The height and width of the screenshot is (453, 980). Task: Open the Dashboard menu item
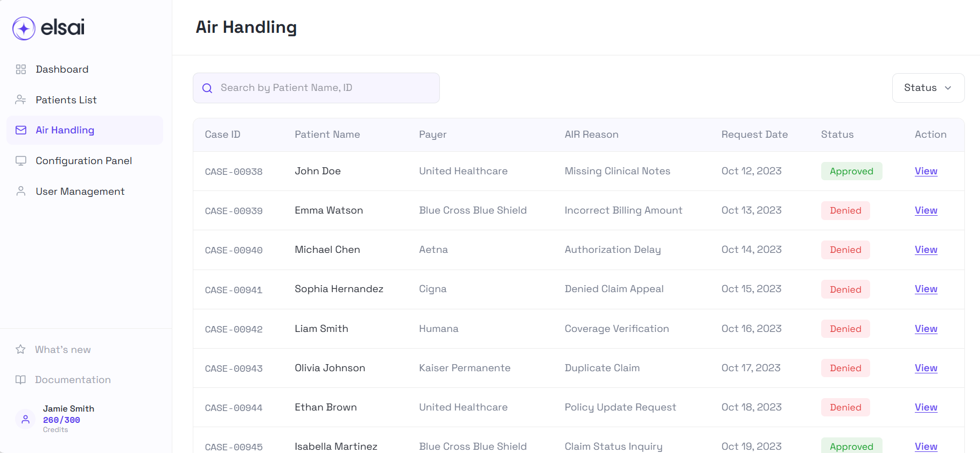pos(85,69)
